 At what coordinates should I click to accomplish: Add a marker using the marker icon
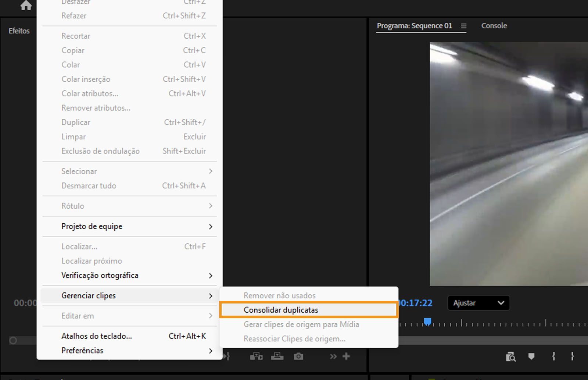(531, 356)
